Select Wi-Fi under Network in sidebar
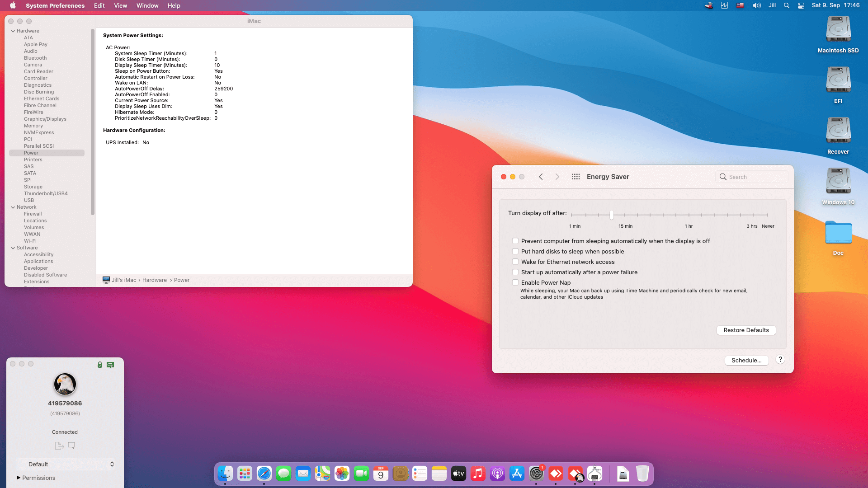Viewport: 868px width, 488px height. 30,241
